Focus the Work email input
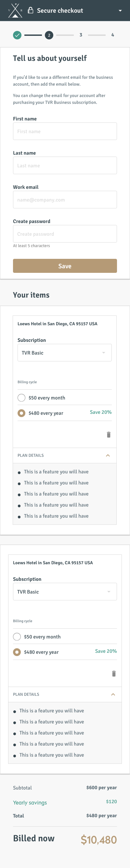Viewport: 130px width, 868px height. point(65,200)
